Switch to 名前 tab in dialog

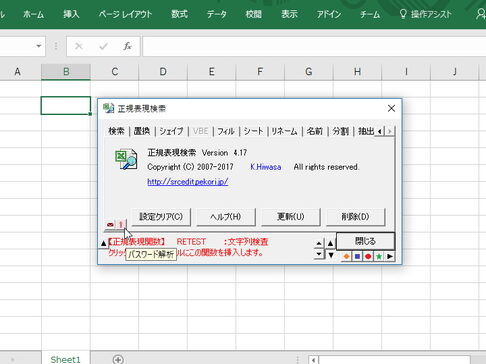[x=315, y=131]
